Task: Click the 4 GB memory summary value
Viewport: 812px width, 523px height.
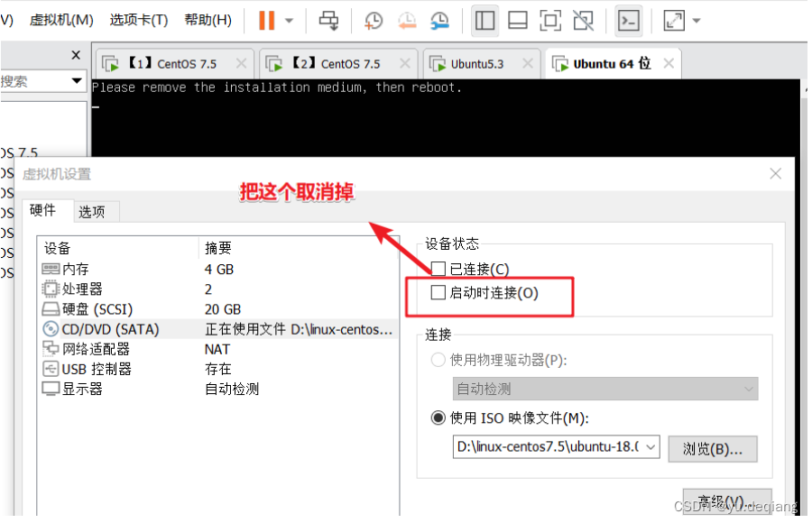Action: point(219,270)
